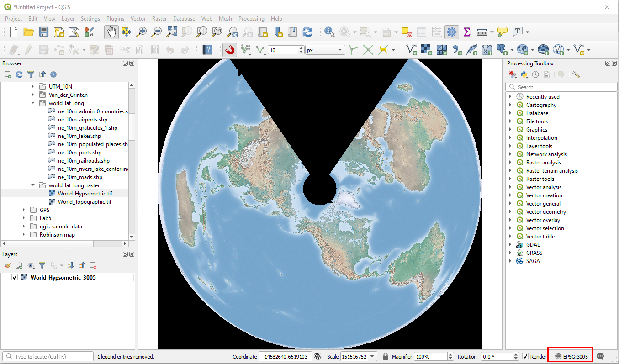The height and width of the screenshot is (364, 619).
Task: Click the Zoom Full extent icon
Action: tap(172, 32)
